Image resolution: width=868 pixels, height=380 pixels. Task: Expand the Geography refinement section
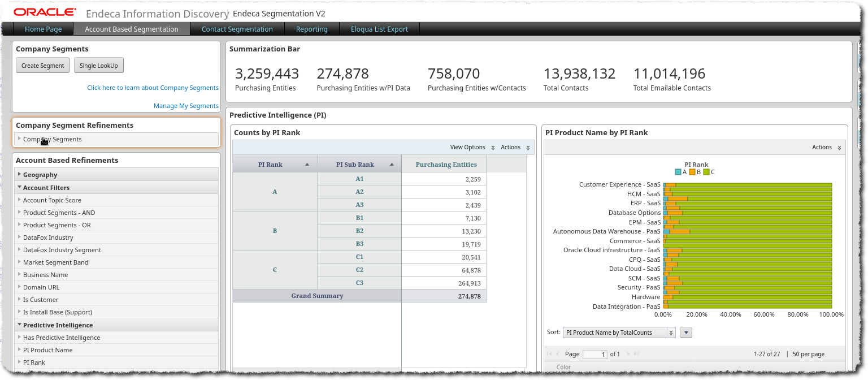click(x=40, y=174)
